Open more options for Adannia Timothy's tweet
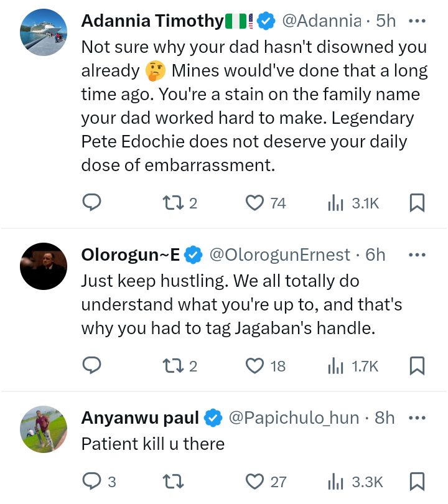Viewport: 448px width, 504px height. [x=416, y=21]
